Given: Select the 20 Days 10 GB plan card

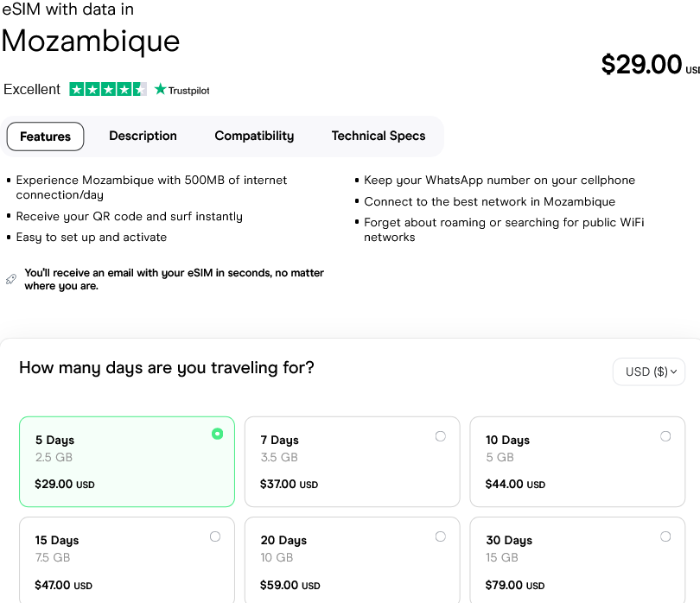Looking at the screenshot, I should [352, 560].
